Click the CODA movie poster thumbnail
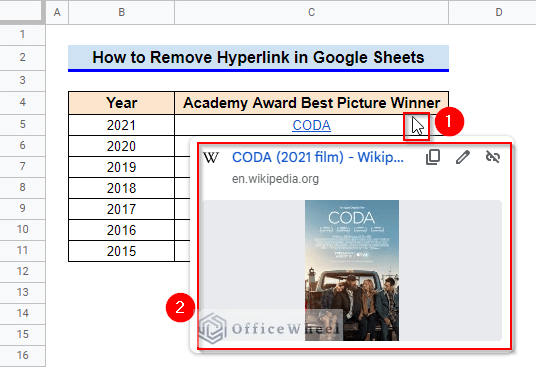This screenshot has height=367, width=536. [x=352, y=270]
